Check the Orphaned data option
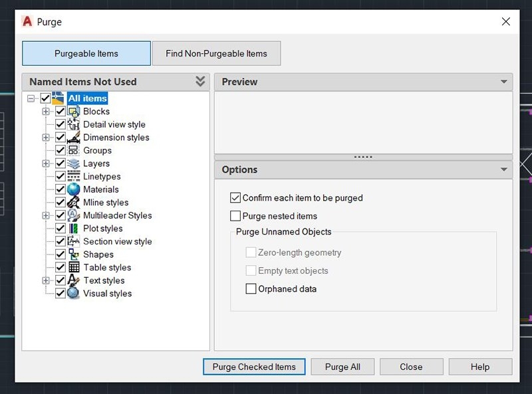Screen dimensions: 532x394 [251, 289]
